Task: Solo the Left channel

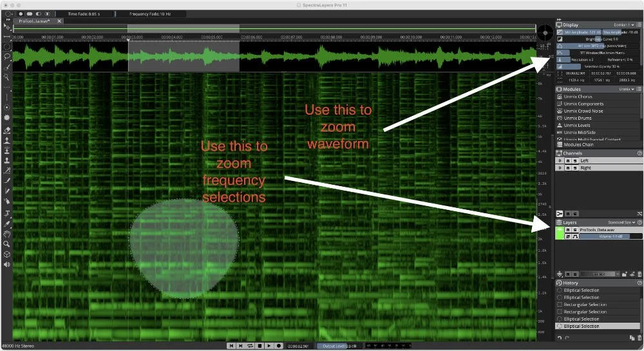Action: click(x=575, y=160)
